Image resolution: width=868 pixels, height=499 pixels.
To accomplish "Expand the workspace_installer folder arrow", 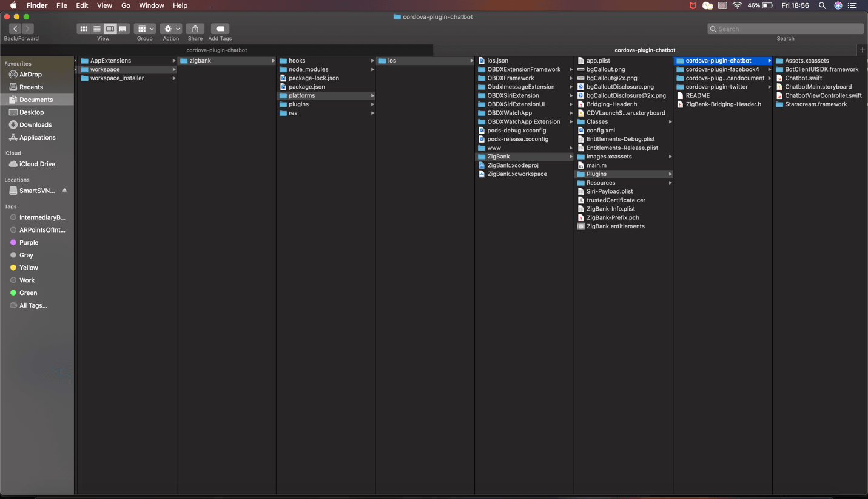I will 174,78.
